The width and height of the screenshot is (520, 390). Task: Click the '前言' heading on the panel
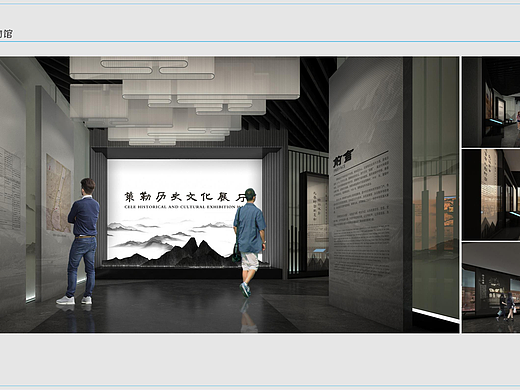[343, 159]
